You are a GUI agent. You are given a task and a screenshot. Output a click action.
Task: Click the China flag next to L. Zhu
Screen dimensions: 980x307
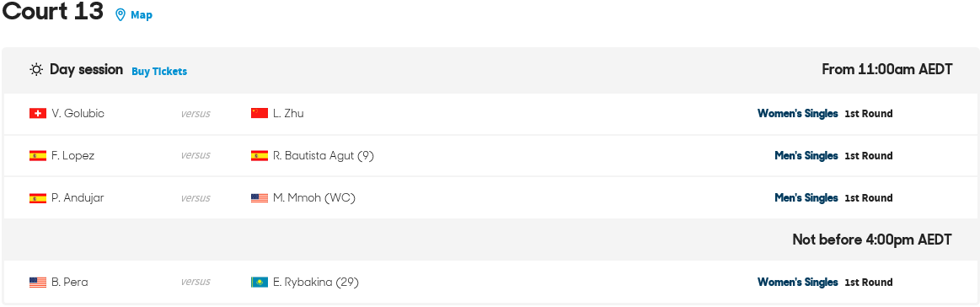[x=260, y=113]
